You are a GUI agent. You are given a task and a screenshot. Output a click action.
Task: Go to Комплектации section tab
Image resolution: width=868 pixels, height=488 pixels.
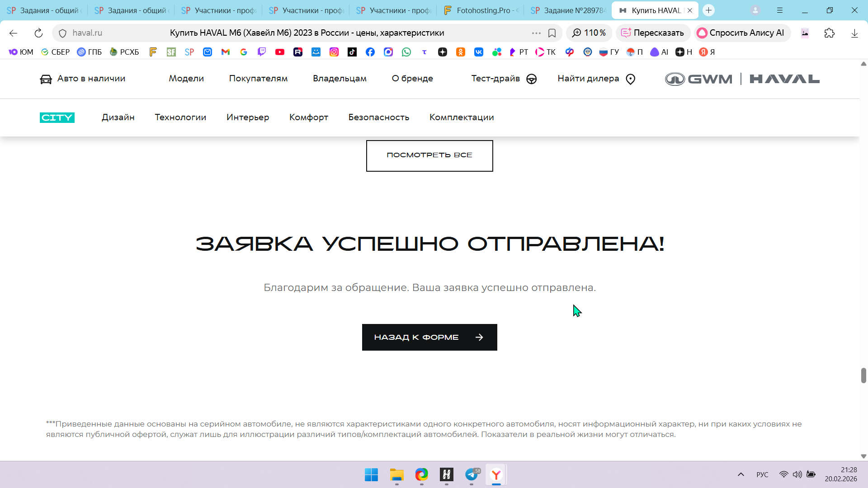(x=461, y=117)
